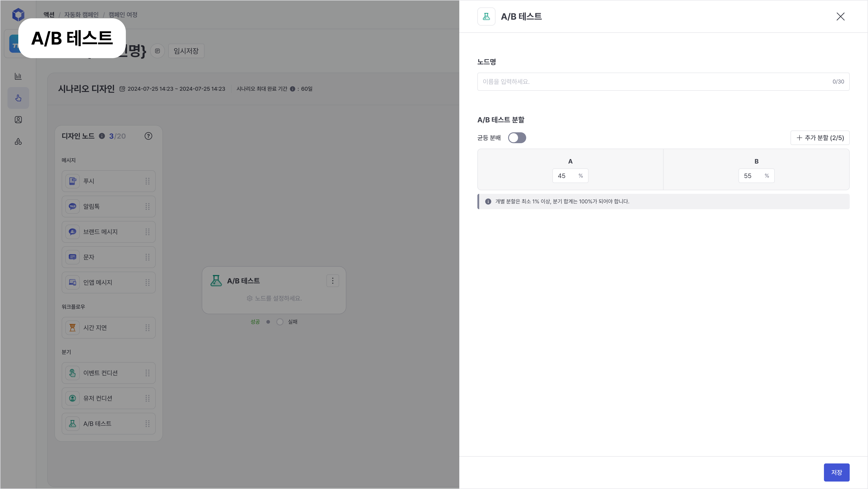The image size is (868, 489).
Task: Click the 액션 breadcrumb item
Action: pos(49,14)
